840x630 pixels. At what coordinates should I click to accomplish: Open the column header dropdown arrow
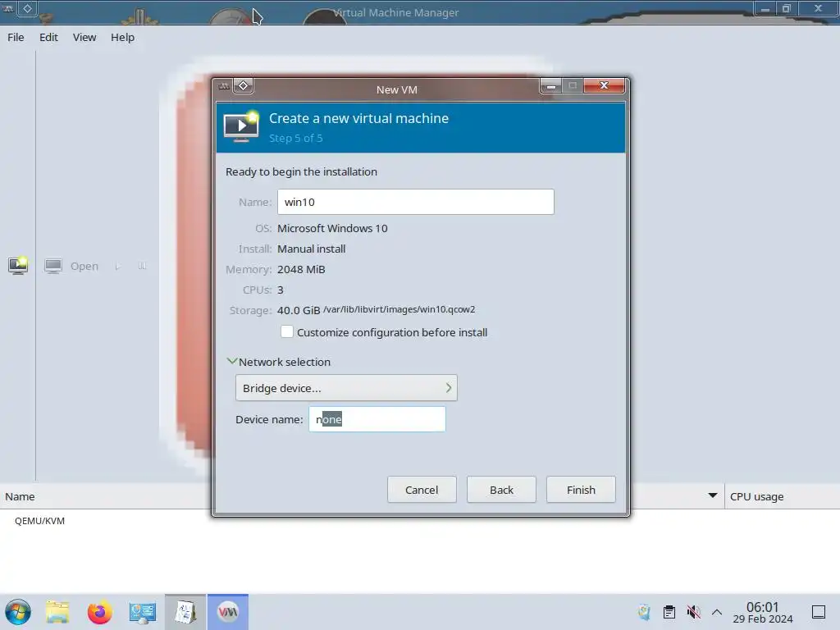tap(713, 495)
